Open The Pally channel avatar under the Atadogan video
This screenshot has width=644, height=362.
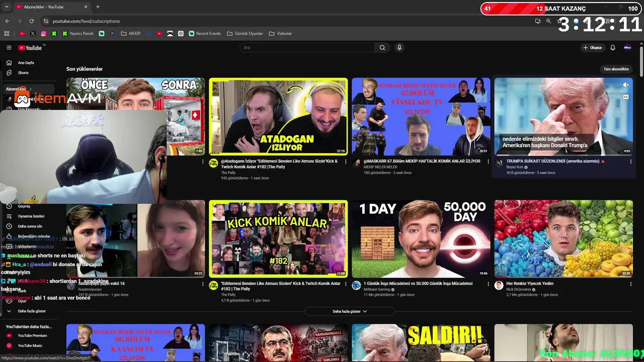point(213,163)
